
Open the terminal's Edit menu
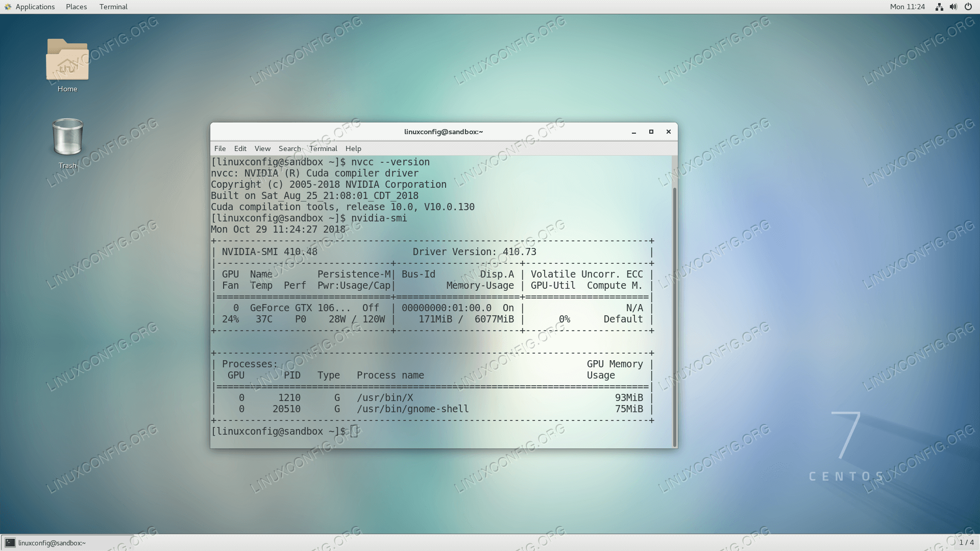click(x=240, y=148)
